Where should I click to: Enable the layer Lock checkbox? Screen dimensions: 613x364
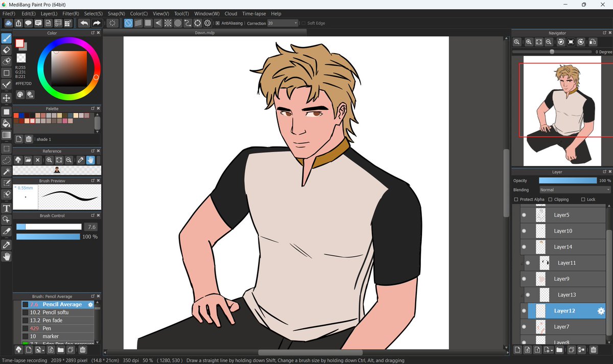(583, 199)
